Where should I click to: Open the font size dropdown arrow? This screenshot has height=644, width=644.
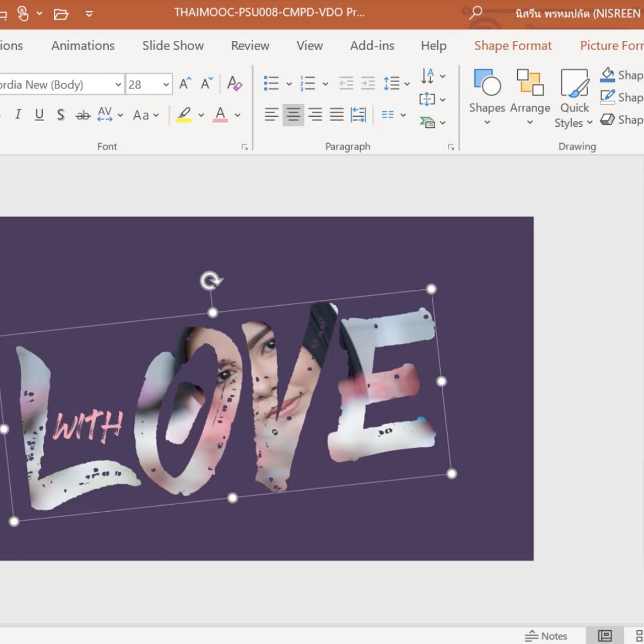[166, 85]
